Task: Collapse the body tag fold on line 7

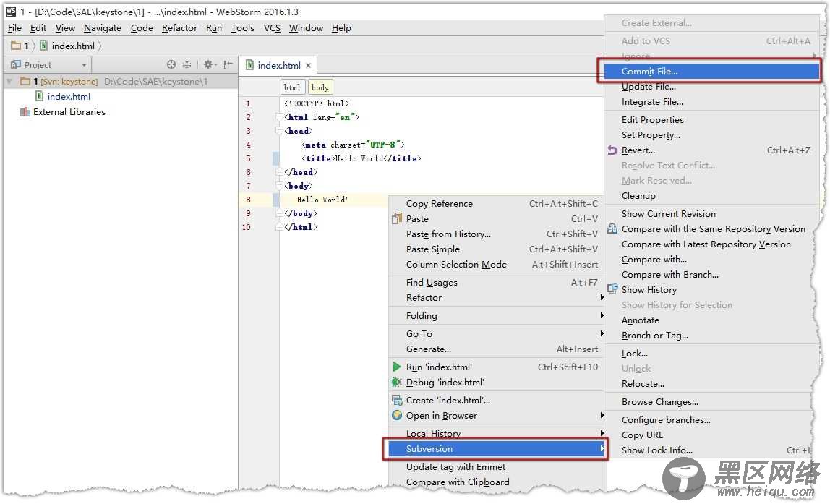Action: [x=279, y=186]
